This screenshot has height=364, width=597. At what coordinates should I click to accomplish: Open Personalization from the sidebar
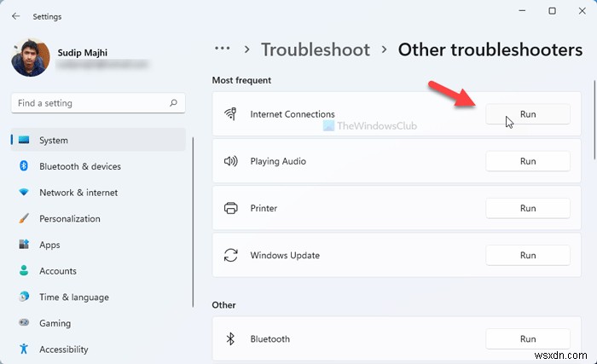click(69, 218)
